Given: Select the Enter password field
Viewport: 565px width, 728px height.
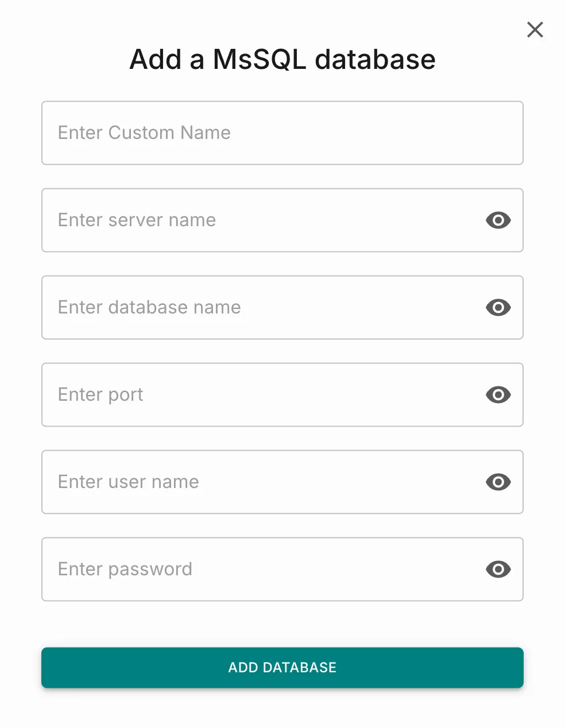Looking at the screenshot, I should pyautogui.click(x=282, y=570).
